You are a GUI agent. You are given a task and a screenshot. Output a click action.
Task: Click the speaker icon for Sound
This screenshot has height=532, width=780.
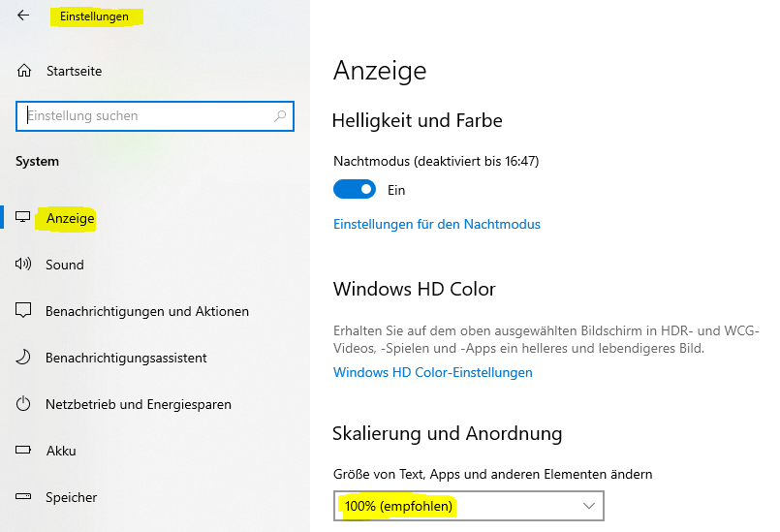(23, 265)
